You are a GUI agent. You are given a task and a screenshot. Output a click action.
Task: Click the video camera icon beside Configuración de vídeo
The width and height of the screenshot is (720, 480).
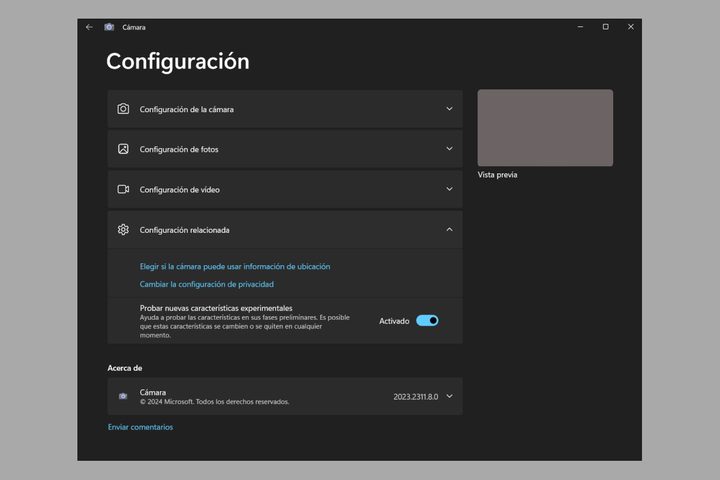pos(123,189)
